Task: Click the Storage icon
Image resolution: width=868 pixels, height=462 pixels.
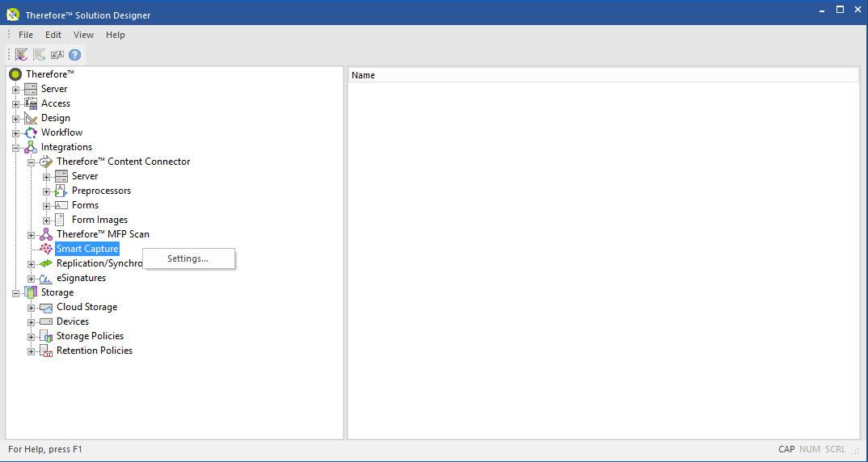Action: pos(31,292)
